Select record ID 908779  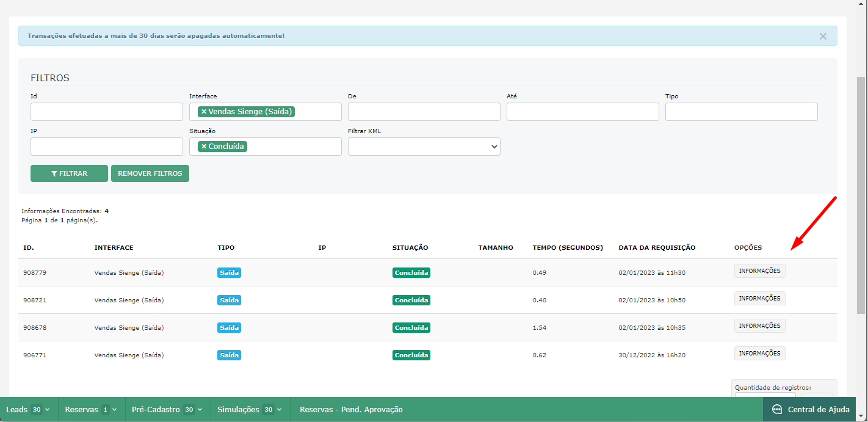[x=35, y=273]
